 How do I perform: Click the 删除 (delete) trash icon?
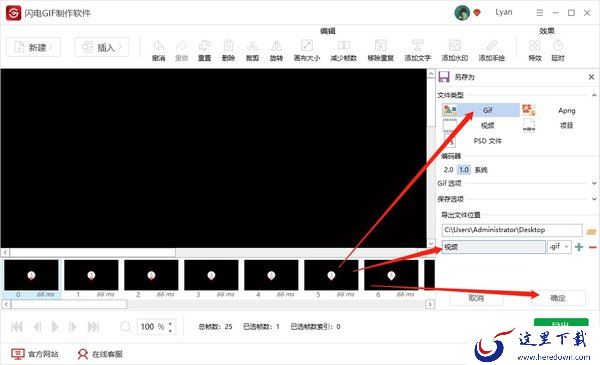coord(228,46)
